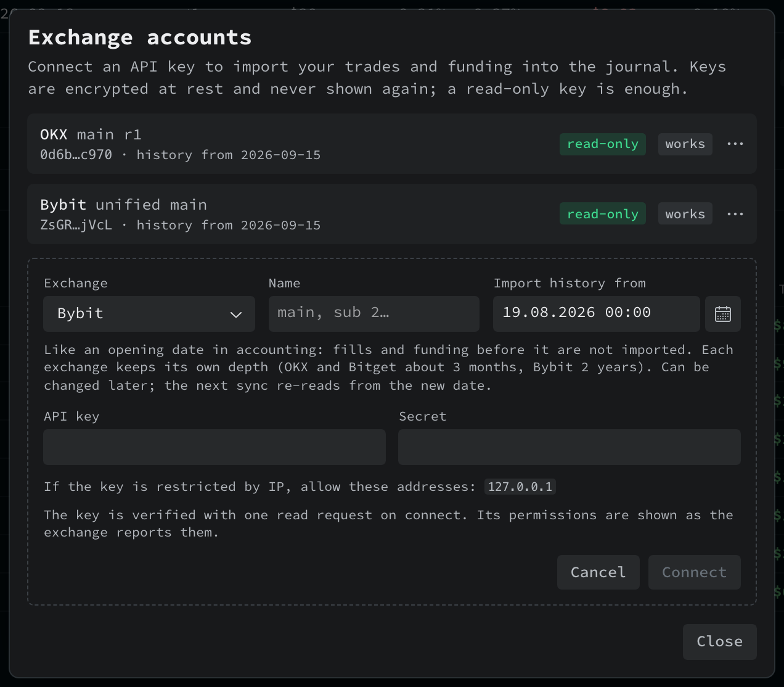Select the OKX main r1 account row title

(x=91, y=134)
